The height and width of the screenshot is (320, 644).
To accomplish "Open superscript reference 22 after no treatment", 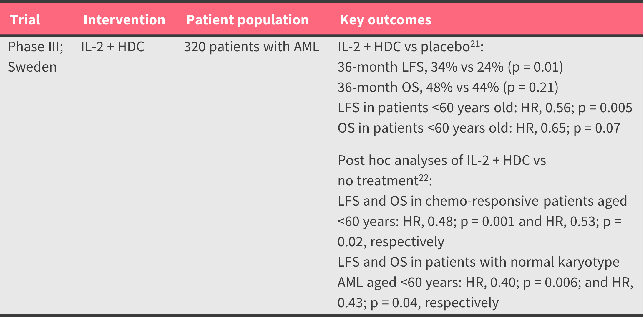I will point(424,178).
